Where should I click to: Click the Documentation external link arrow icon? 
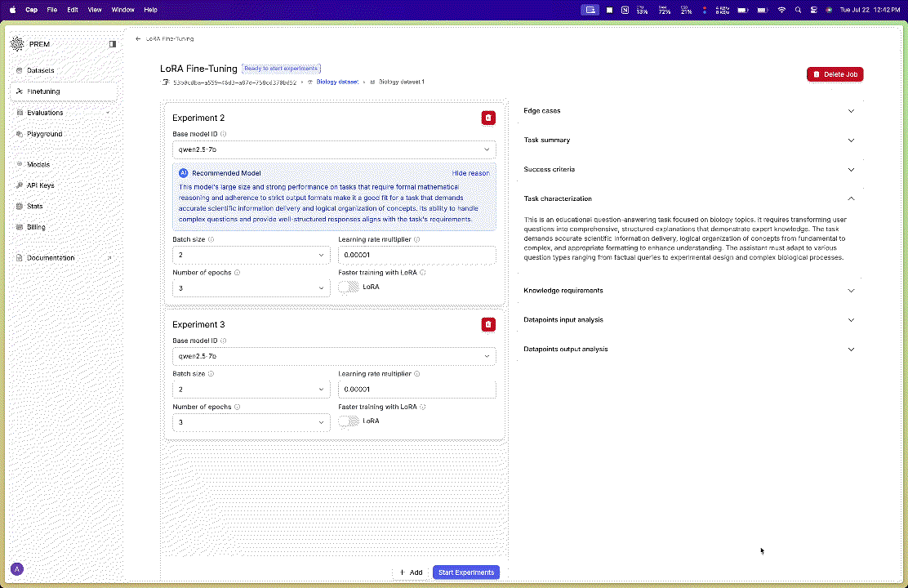pos(109,258)
